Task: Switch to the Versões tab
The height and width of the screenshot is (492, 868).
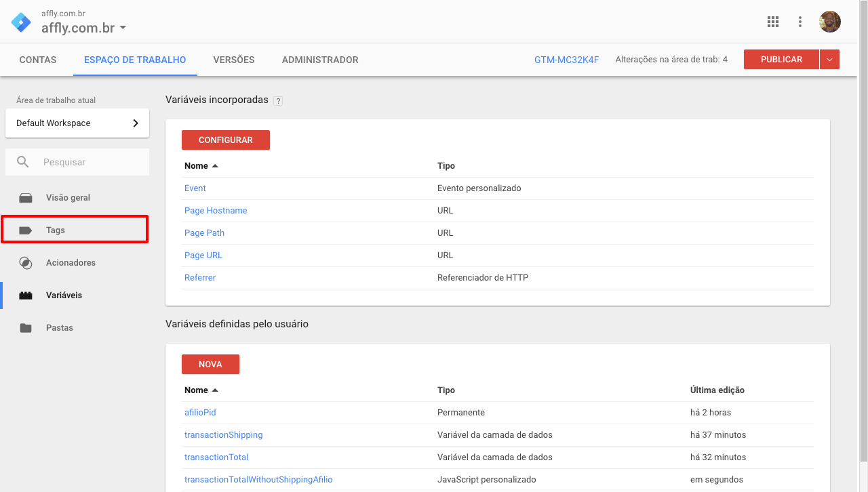Action: pos(234,60)
